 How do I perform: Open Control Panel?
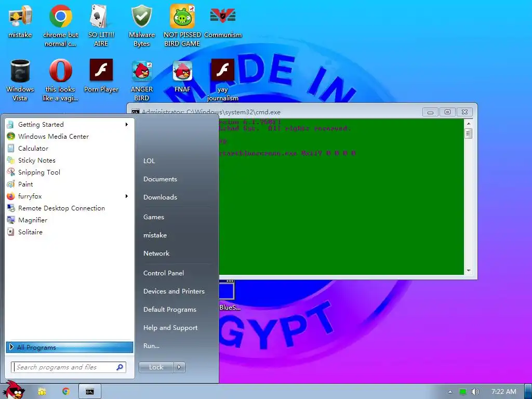click(164, 273)
